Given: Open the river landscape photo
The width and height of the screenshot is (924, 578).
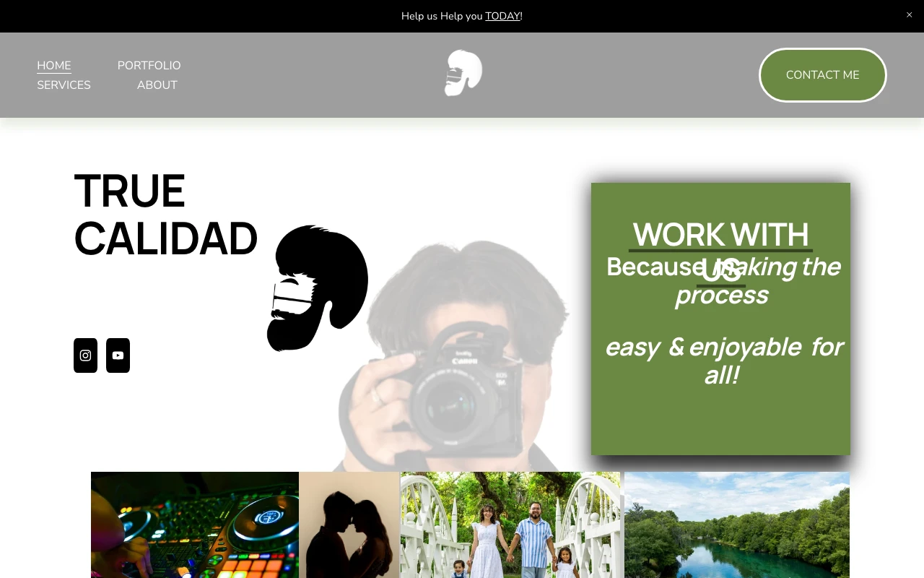Looking at the screenshot, I should point(736,525).
